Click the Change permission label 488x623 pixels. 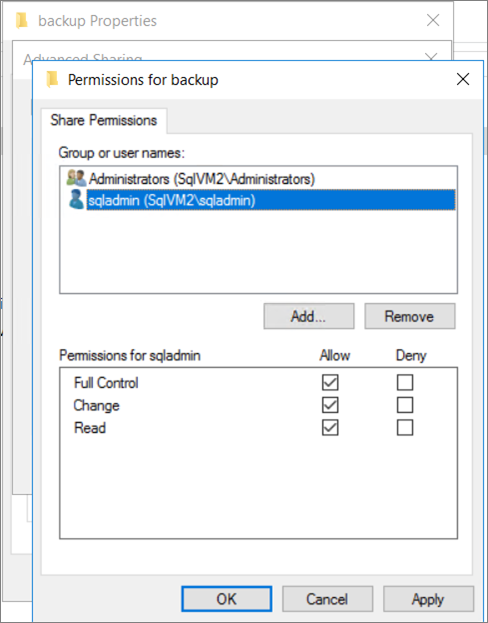coord(97,405)
